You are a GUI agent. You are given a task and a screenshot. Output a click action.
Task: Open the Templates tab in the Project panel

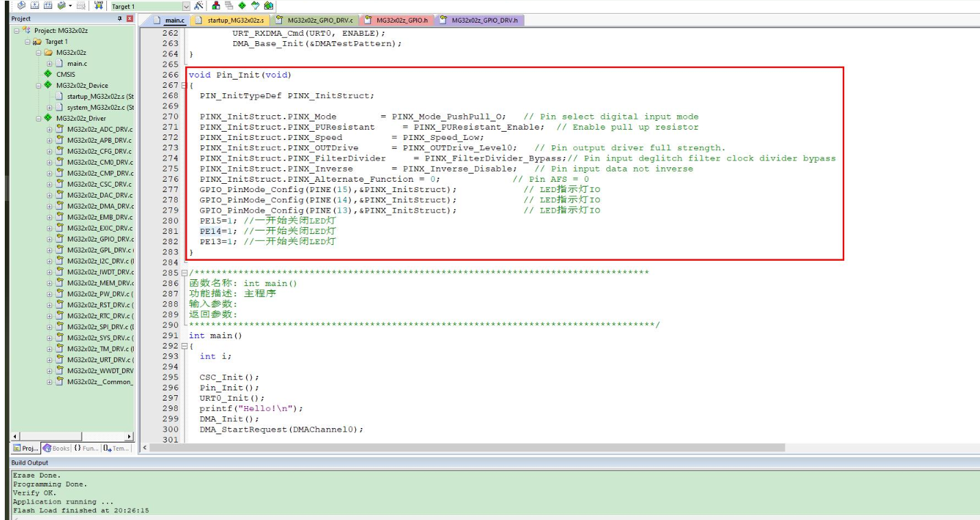click(x=117, y=448)
